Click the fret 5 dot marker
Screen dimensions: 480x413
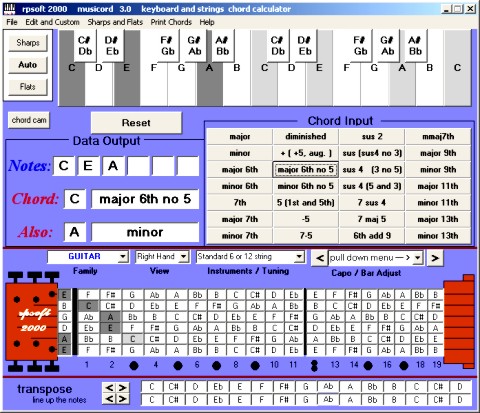(178, 366)
